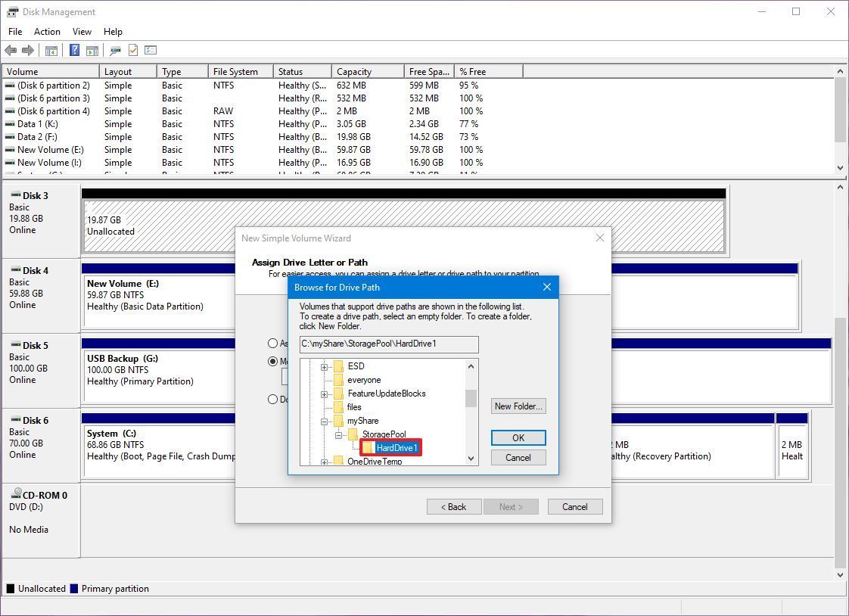Open the View menu

coord(82,32)
